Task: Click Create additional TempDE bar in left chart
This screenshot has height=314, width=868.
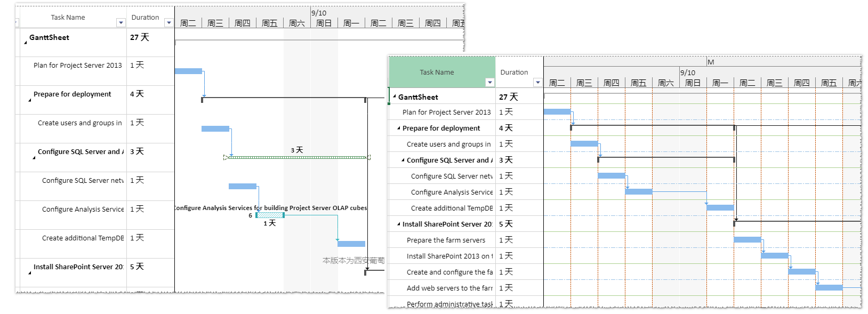Action: (351, 244)
